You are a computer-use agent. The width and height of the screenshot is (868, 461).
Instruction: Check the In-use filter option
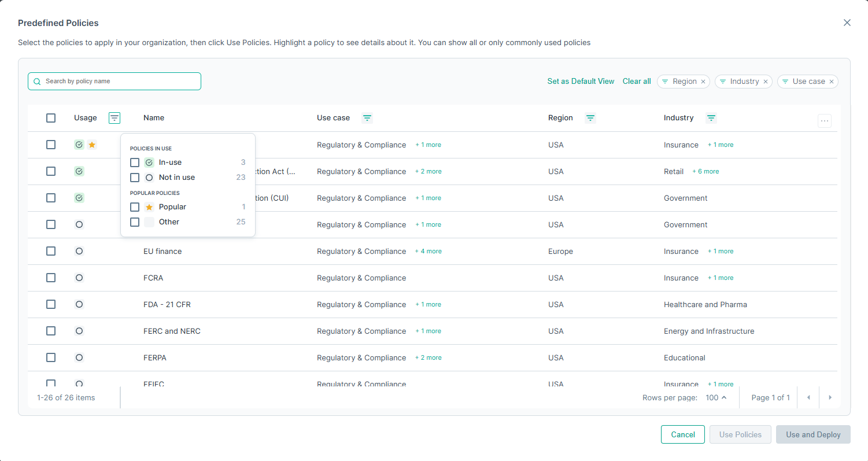tap(135, 163)
